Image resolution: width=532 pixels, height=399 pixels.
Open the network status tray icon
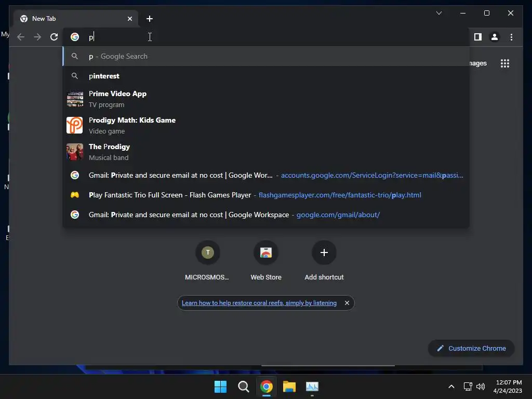tap(468, 387)
